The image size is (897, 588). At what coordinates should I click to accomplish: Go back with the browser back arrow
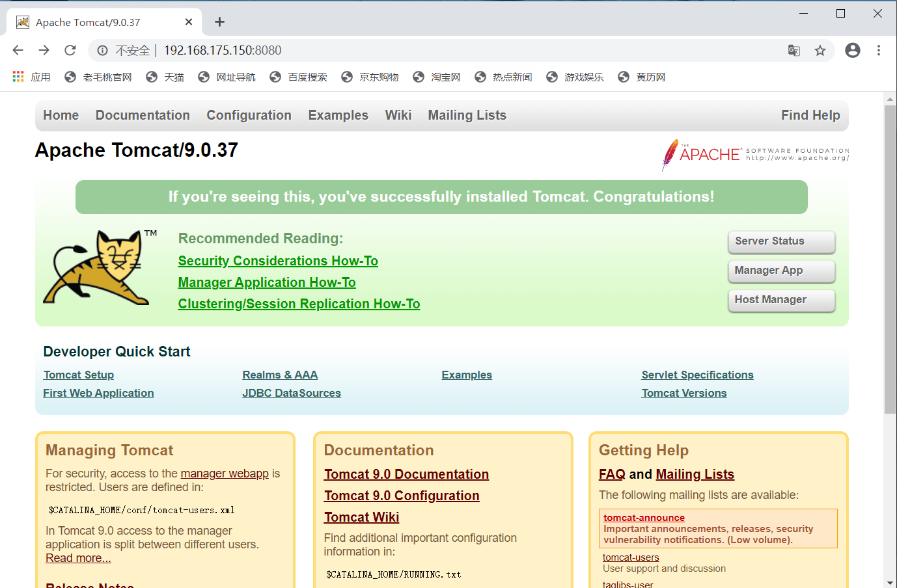[18, 50]
